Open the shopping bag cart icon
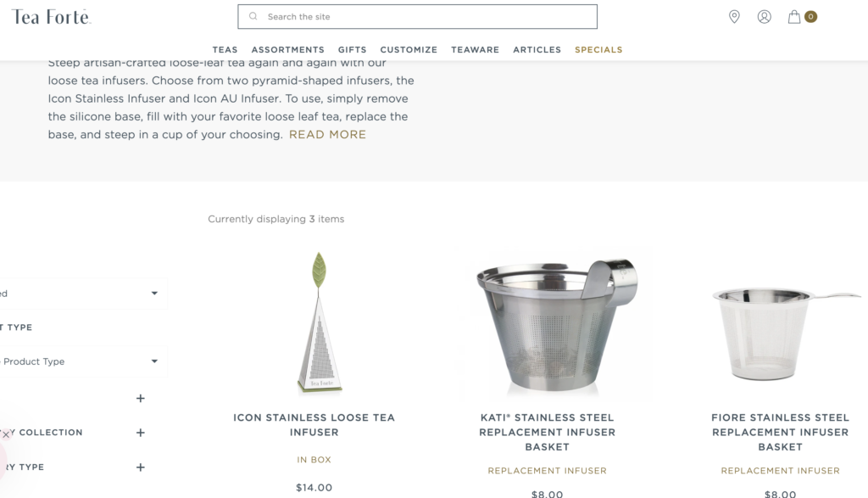The width and height of the screenshot is (868, 498). [793, 17]
